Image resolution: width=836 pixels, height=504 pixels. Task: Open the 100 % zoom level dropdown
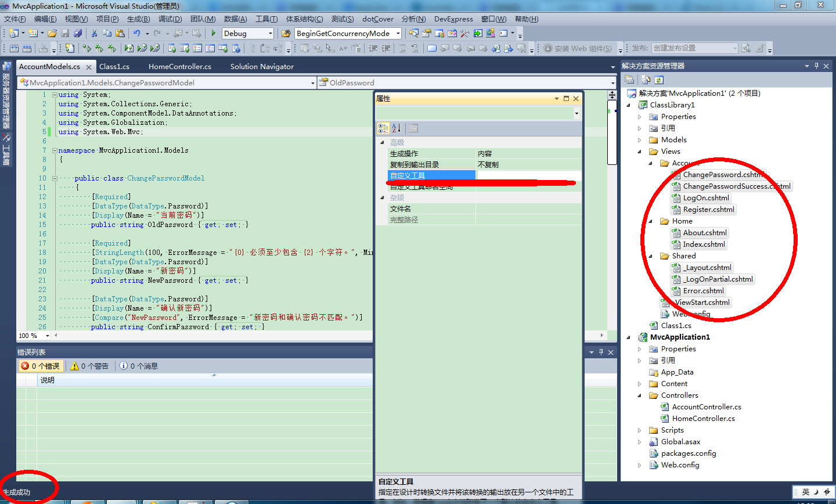tap(47, 336)
